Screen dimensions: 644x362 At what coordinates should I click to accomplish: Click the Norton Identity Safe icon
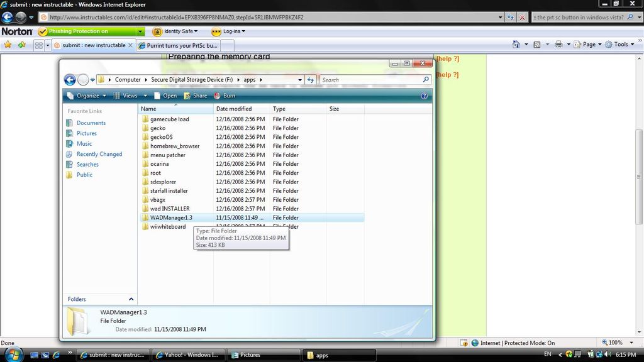(x=157, y=31)
